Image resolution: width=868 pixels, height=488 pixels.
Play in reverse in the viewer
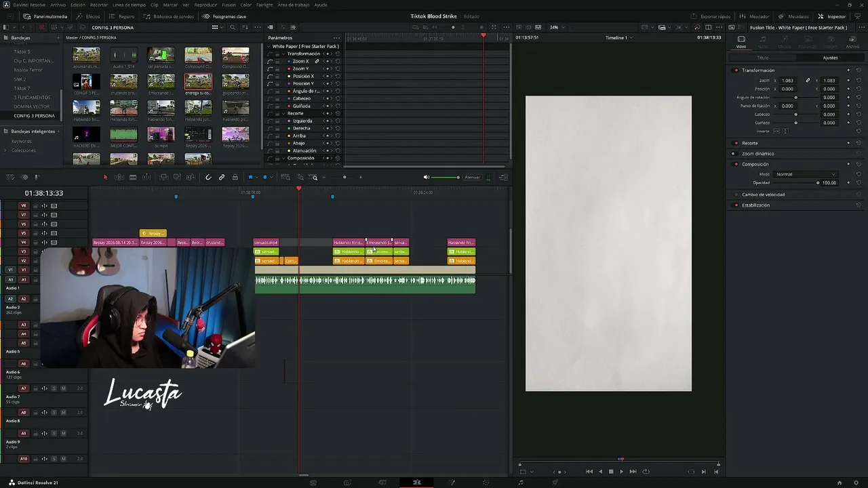(x=600, y=472)
